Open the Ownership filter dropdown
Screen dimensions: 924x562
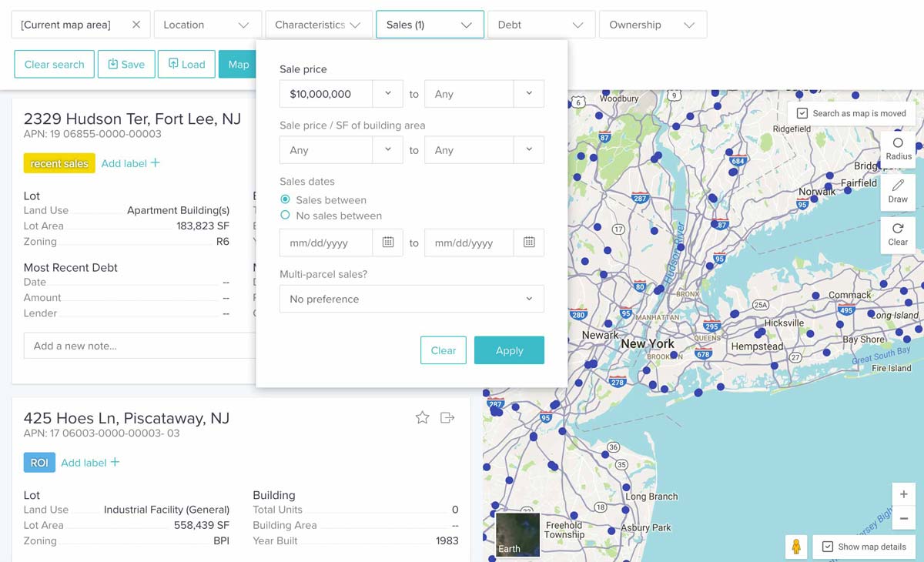[x=652, y=24]
